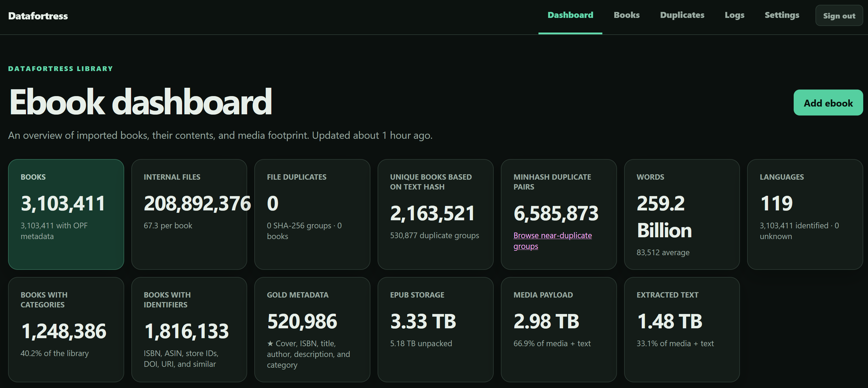Click the 'GOLD METADATA' card label
The width and height of the screenshot is (868, 388).
298,295
